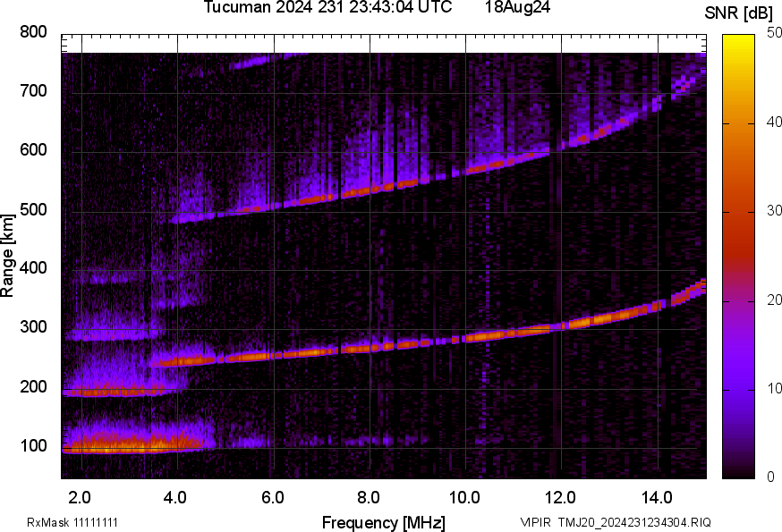Click frequency tick label '12.0'

coord(561,498)
